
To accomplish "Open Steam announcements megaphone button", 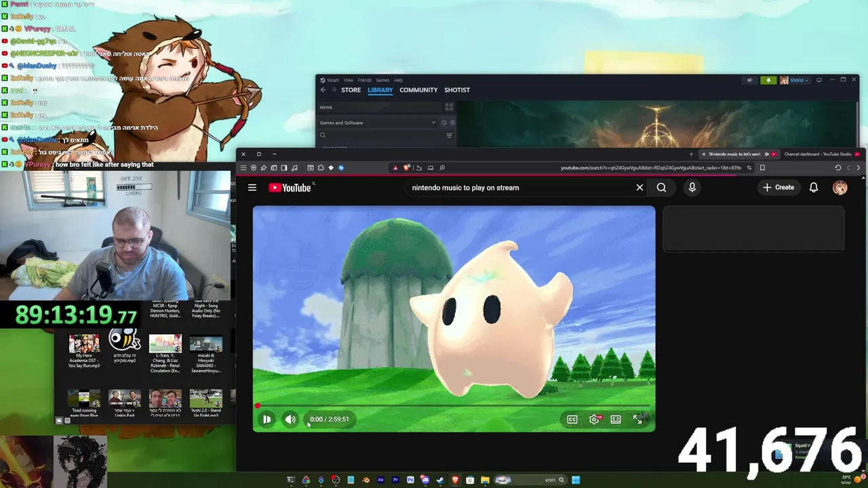I will tap(749, 80).
